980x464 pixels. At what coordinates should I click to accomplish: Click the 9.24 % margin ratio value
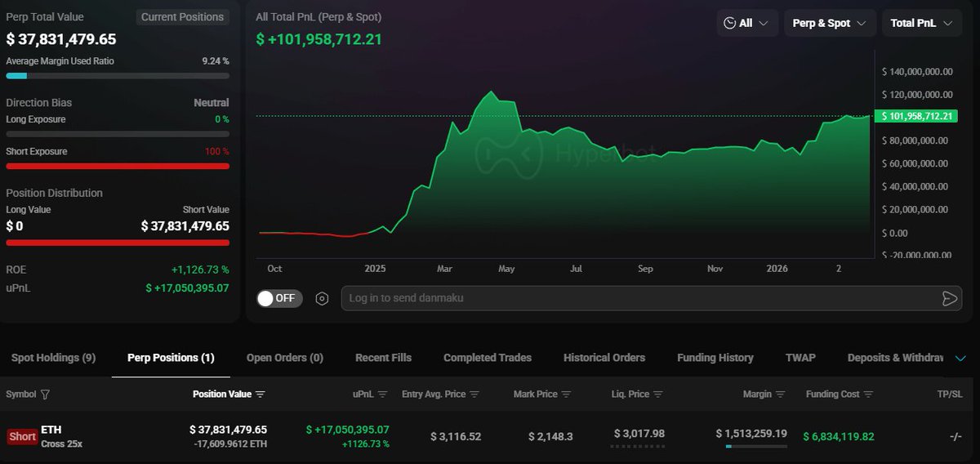pyautogui.click(x=216, y=61)
